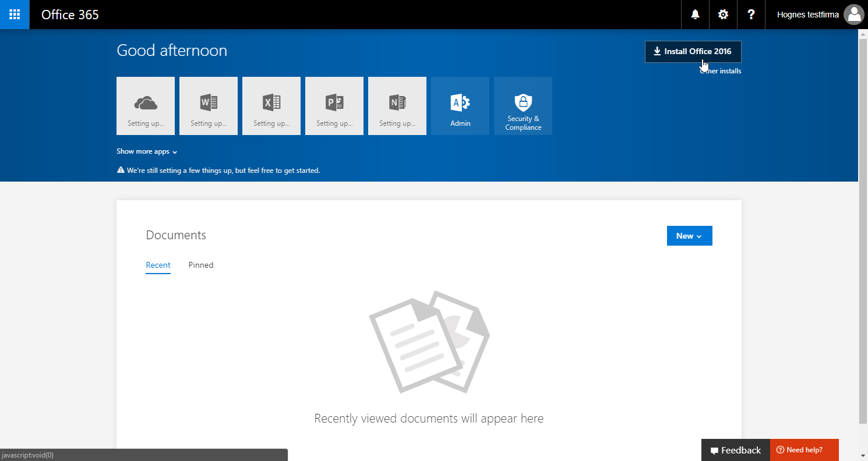Switch to the Recent documents tab
This screenshot has height=461, width=868.
pyautogui.click(x=158, y=265)
